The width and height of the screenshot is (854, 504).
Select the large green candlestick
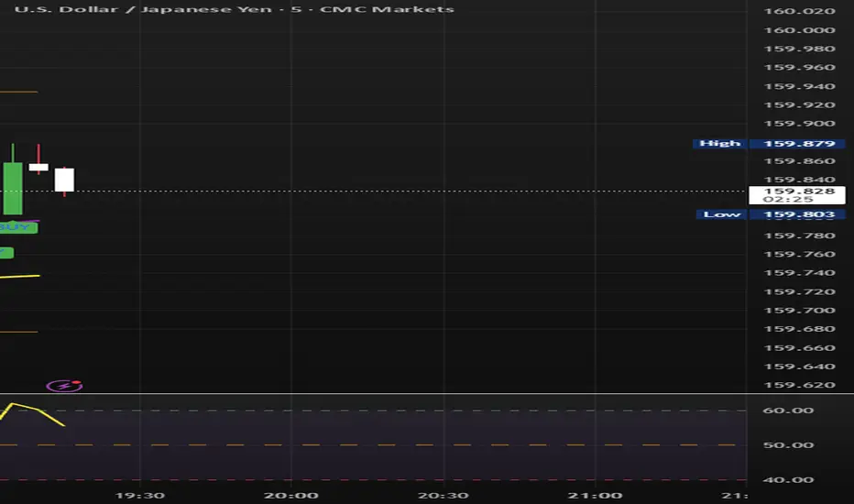[13, 188]
